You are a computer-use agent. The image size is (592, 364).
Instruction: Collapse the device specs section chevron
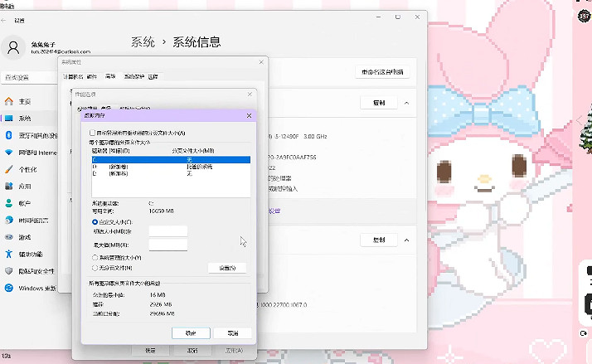(x=406, y=103)
